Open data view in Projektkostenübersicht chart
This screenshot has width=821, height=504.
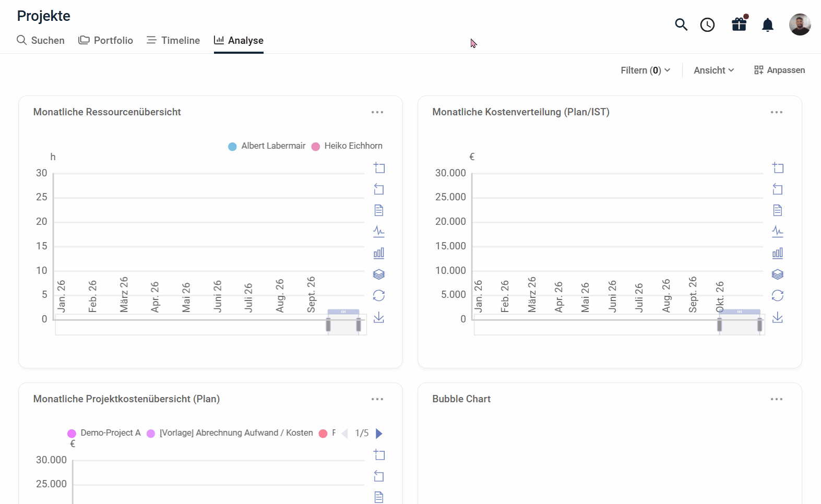[379, 497]
